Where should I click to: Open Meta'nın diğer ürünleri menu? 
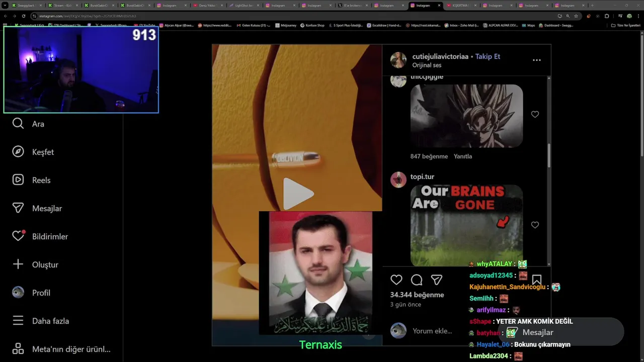(61, 349)
